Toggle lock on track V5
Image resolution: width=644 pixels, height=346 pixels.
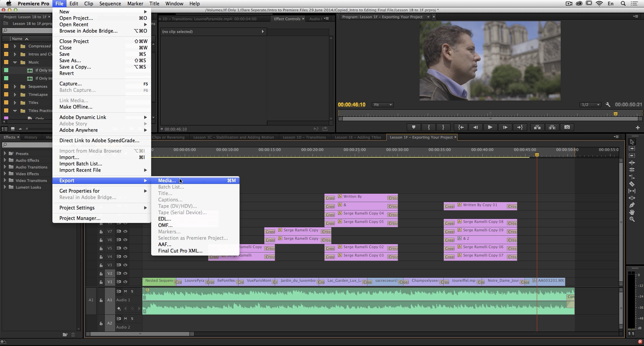pos(101,248)
